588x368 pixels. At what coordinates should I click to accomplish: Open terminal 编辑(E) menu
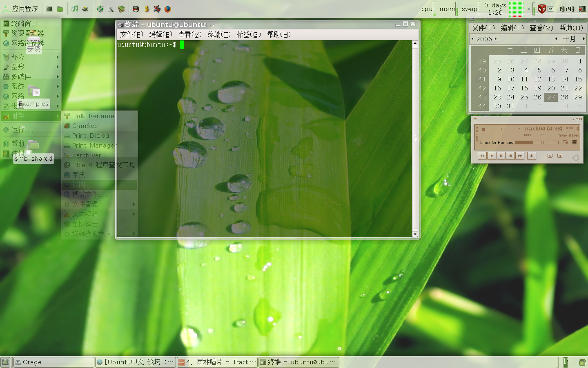160,34
